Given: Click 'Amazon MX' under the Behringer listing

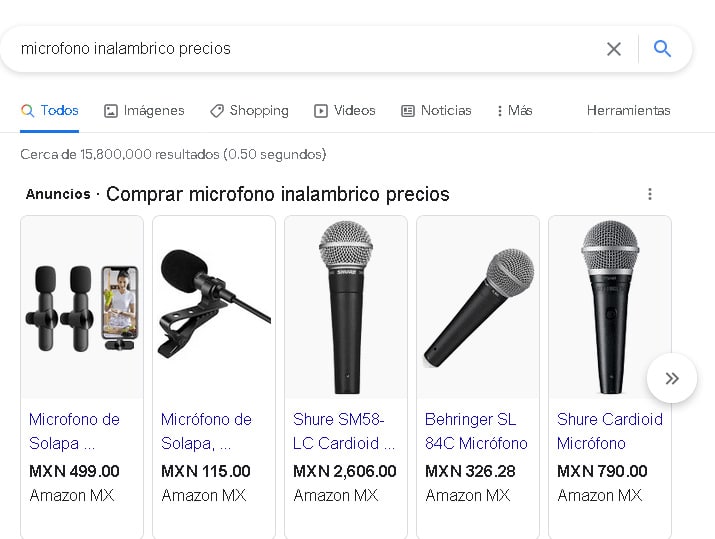Looking at the screenshot, I should (467, 495).
